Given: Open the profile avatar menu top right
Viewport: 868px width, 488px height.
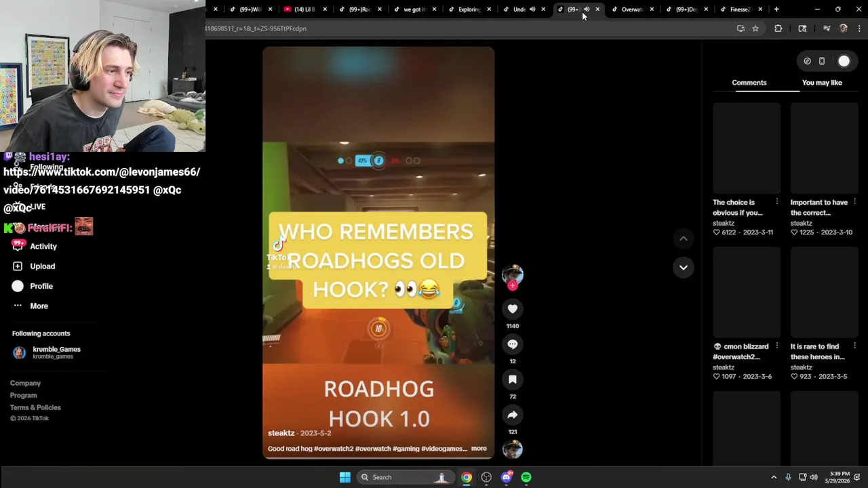Looking at the screenshot, I should pyautogui.click(x=844, y=61).
